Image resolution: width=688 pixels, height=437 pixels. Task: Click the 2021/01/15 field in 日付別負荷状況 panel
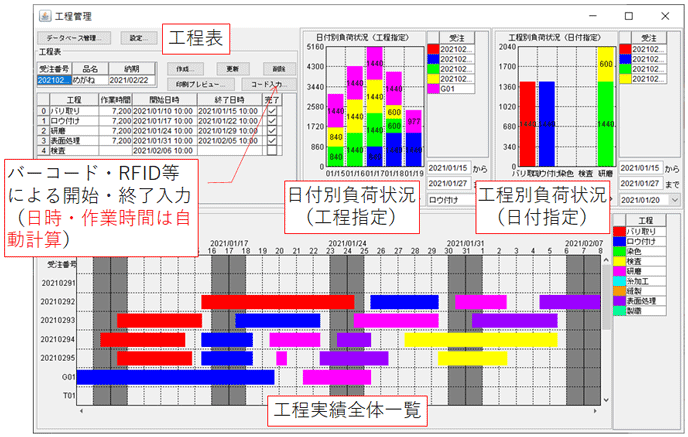click(x=448, y=168)
